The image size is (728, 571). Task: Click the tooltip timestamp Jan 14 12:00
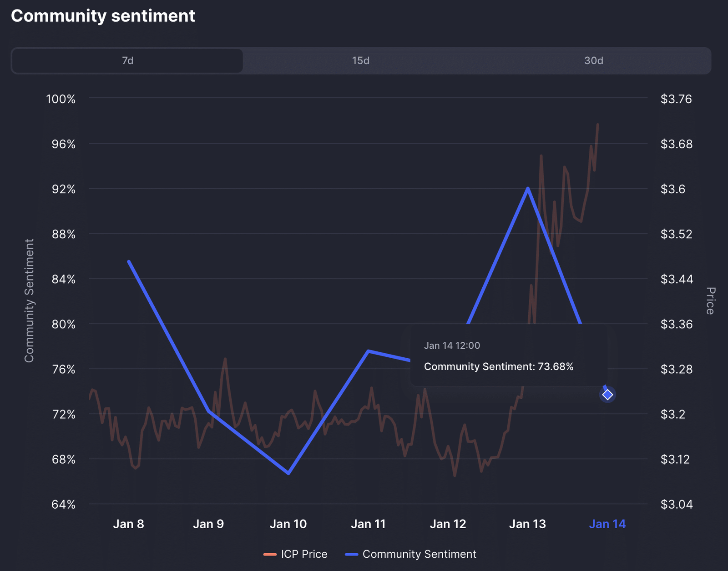click(452, 346)
